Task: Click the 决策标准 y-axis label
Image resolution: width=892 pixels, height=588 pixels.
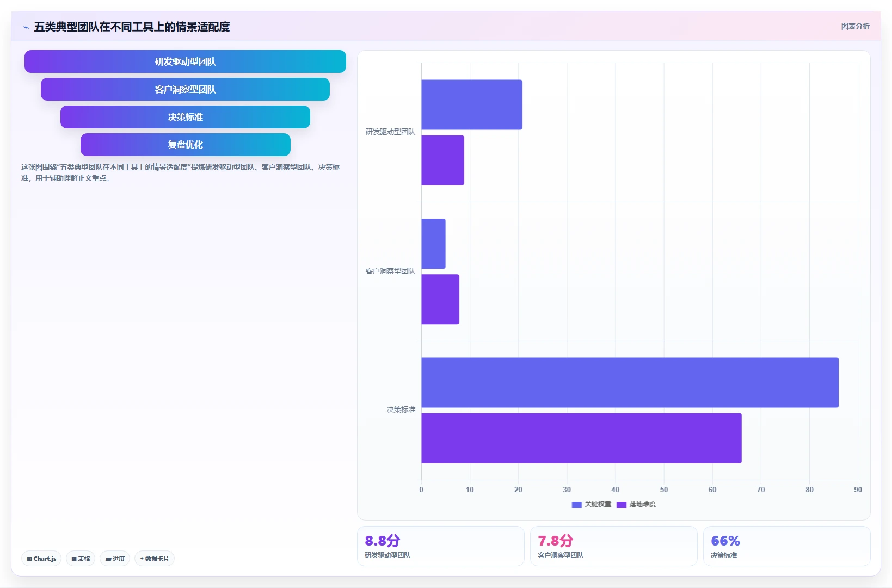Action: point(401,410)
